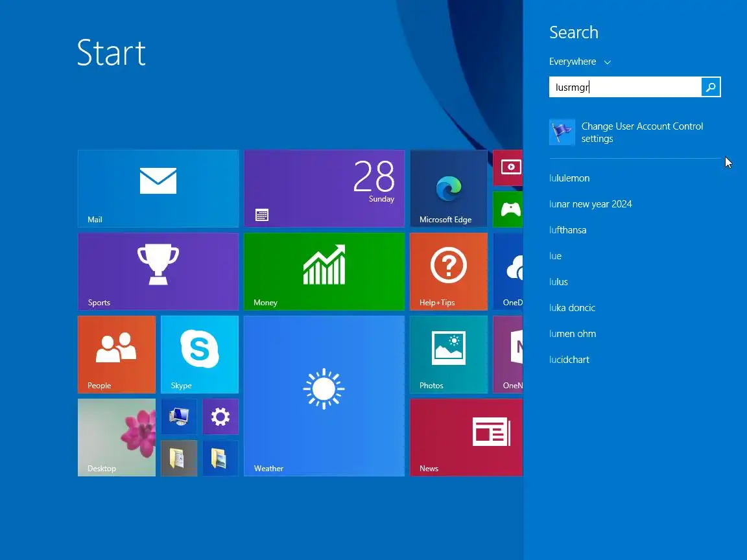
Task: Launch the Skype tile
Action: click(x=200, y=355)
